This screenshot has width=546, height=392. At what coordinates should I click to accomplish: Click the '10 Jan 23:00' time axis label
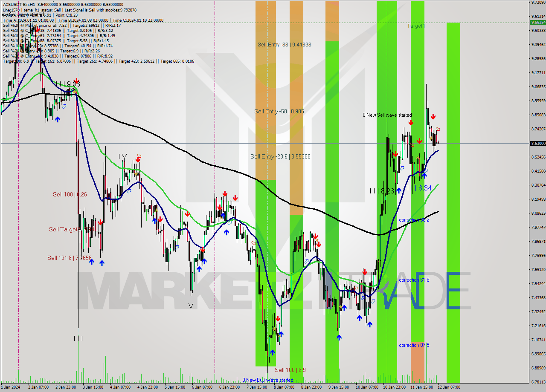tap(394, 387)
